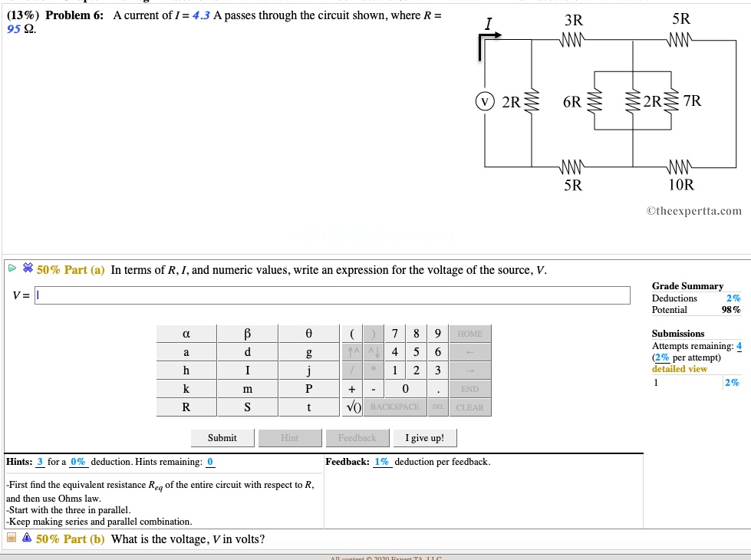Focus the V = answer input field
This screenshot has width=751, height=560.
[332, 295]
